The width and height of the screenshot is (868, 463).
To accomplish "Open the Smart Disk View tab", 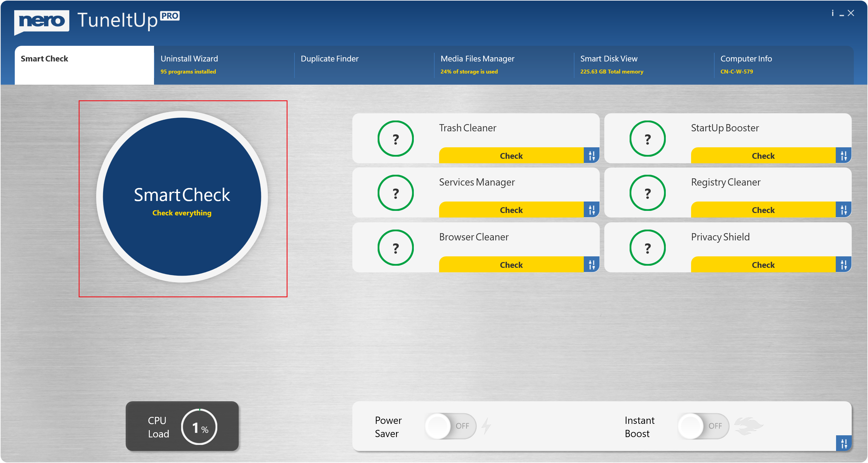I will tap(644, 65).
